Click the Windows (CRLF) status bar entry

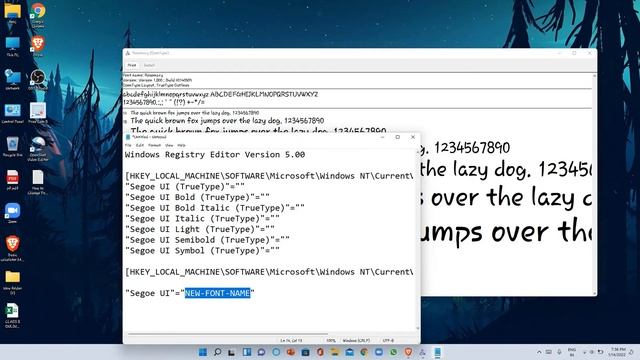tap(356, 340)
